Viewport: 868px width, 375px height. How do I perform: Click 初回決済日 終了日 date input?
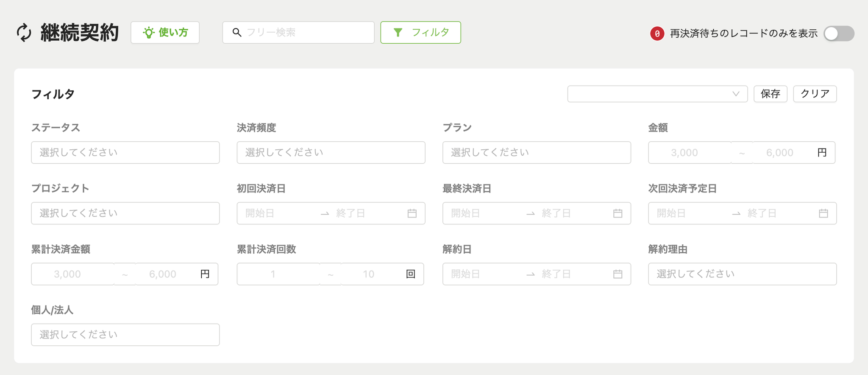[x=369, y=213]
